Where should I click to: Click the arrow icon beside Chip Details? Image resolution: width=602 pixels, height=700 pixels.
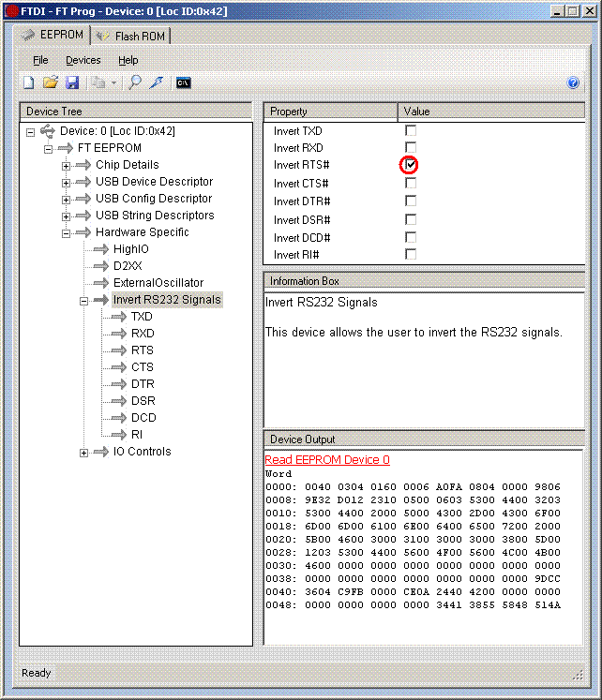(x=83, y=165)
